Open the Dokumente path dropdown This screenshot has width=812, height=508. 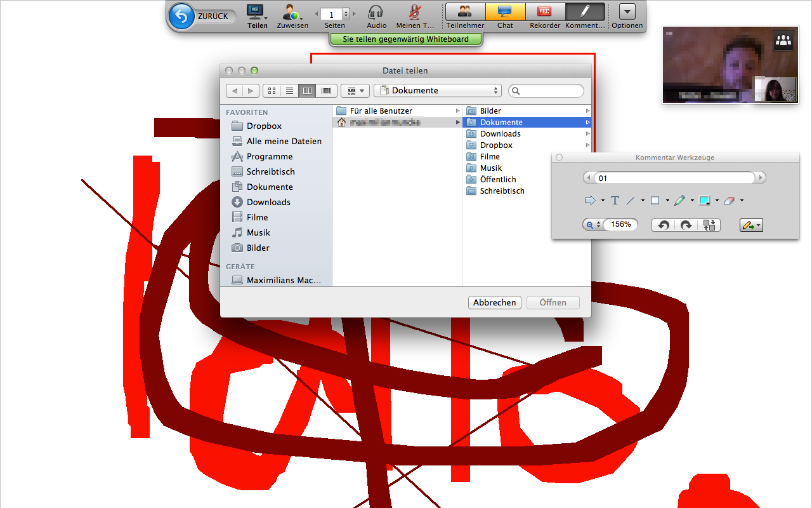[x=438, y=91]
